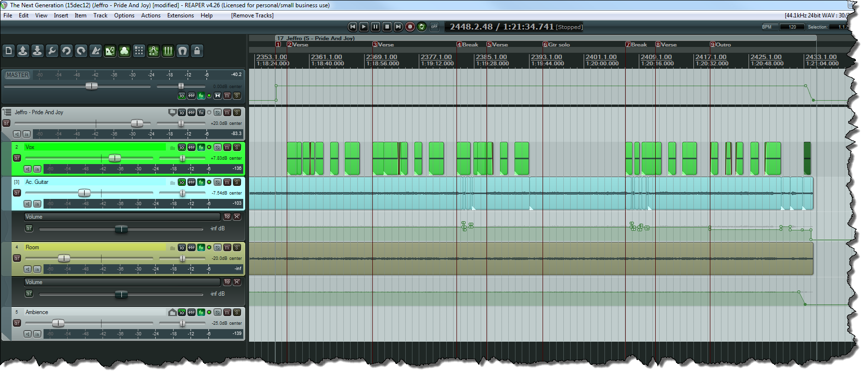868x377 pixels.
Task: Click the red Record button
Action: pyautogui.click(x=410, y=27)
